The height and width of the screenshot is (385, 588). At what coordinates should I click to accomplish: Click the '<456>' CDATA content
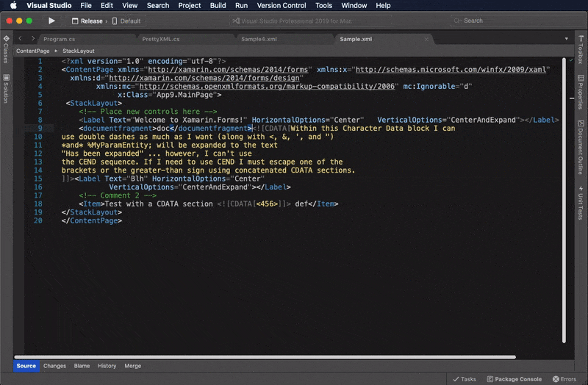(x=267, y=204)
